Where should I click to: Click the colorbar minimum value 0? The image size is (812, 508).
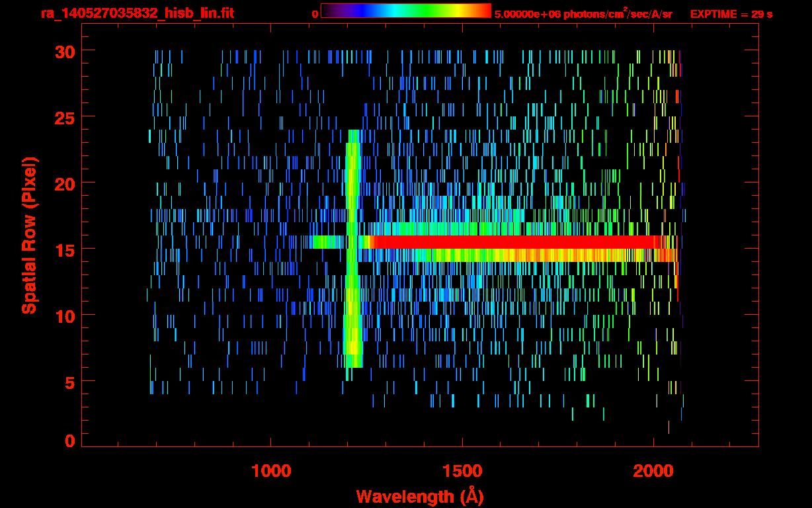[x=315, y=14]
